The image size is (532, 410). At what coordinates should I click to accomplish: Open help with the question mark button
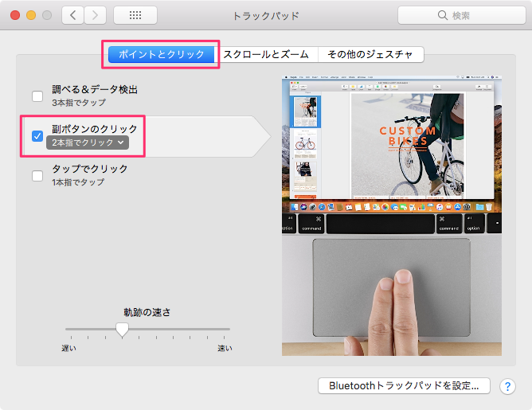507,386
